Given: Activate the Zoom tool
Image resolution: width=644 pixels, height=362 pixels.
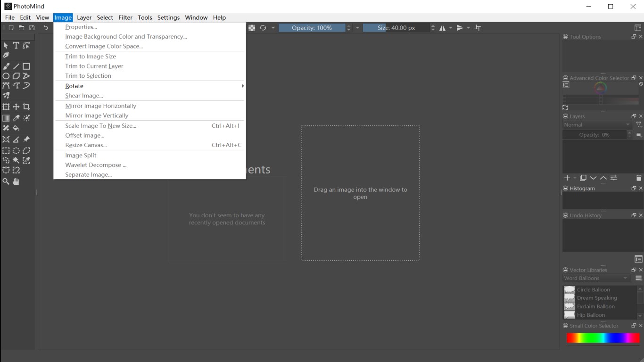Looking at the screenshot, I should click(x=6, y=181).
